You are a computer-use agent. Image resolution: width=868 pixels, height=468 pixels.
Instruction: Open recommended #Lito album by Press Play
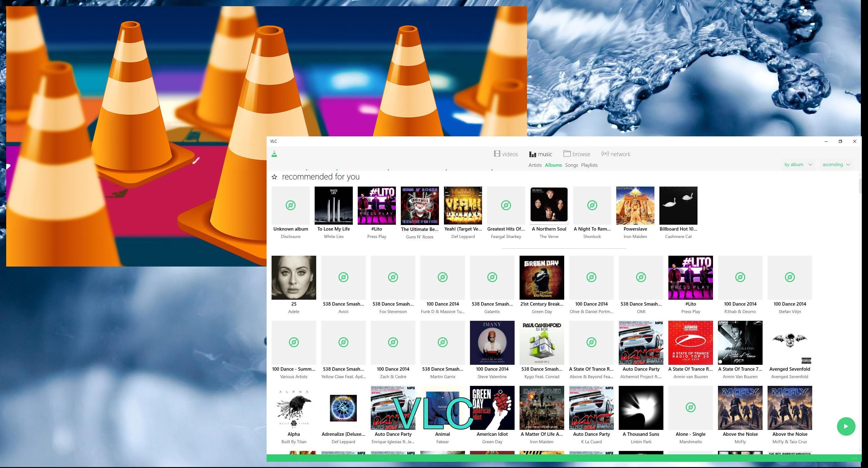[377, 205]
